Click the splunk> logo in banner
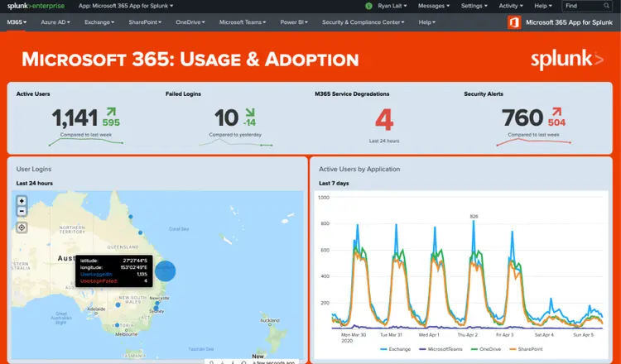Screen dimensions: 621x364 point(567,60)
